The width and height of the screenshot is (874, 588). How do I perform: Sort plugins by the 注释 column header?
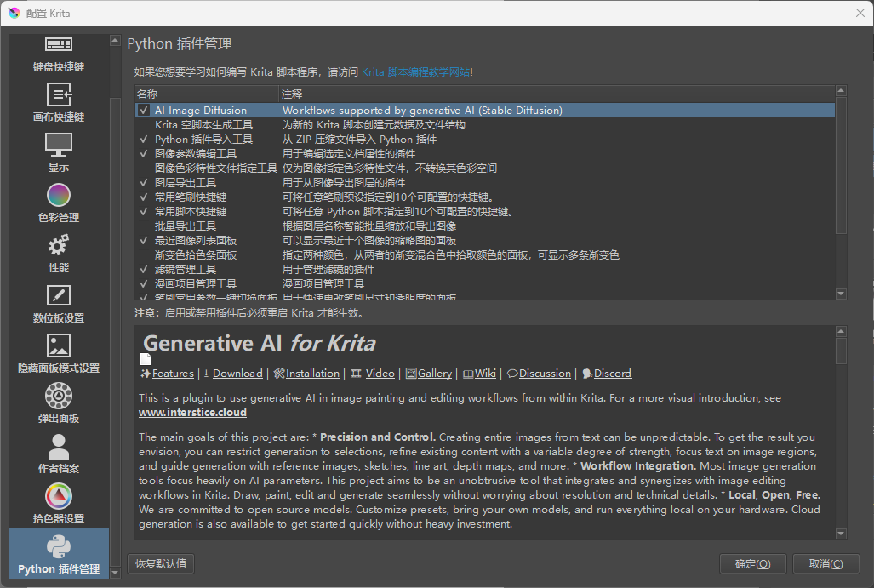[557, 94]
